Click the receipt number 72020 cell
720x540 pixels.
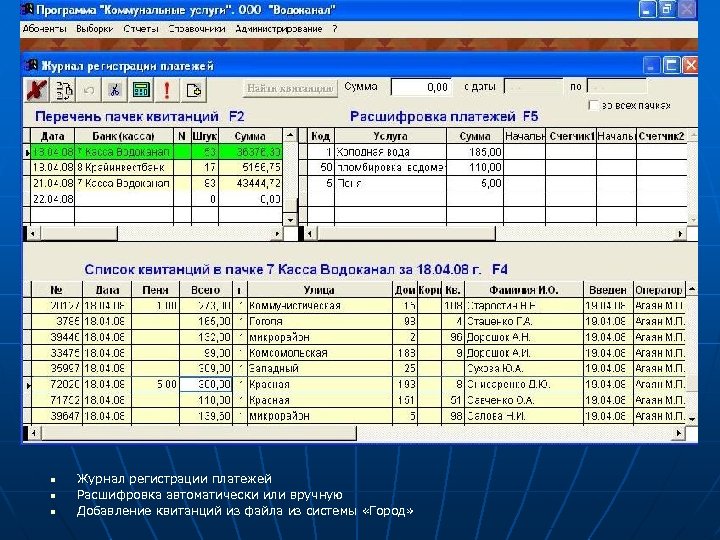(57, 384)
